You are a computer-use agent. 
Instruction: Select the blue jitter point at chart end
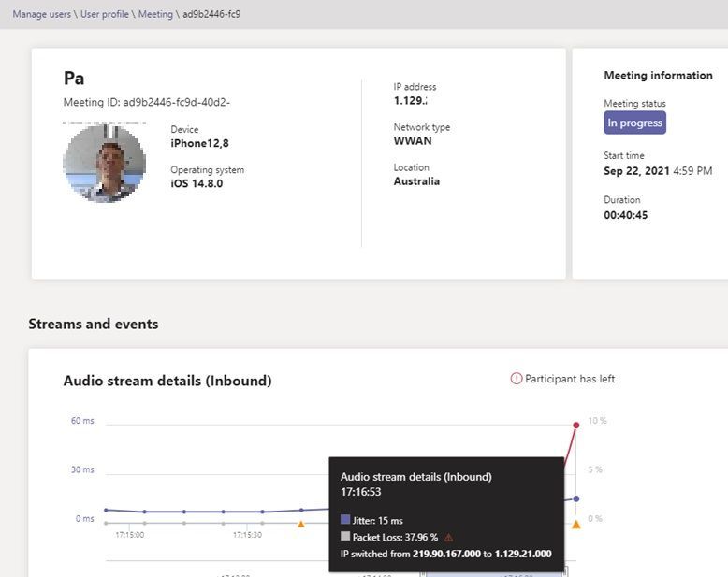tap(576, 498)
